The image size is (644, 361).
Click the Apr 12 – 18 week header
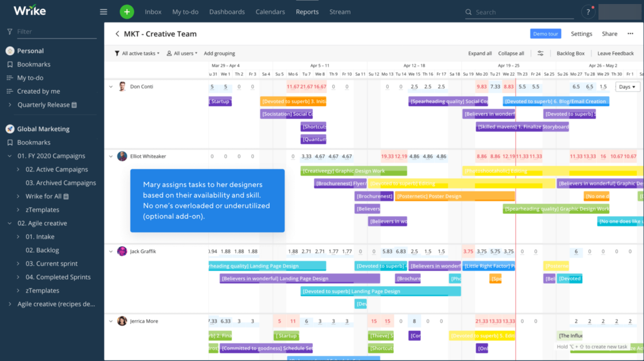pos(414,66)
